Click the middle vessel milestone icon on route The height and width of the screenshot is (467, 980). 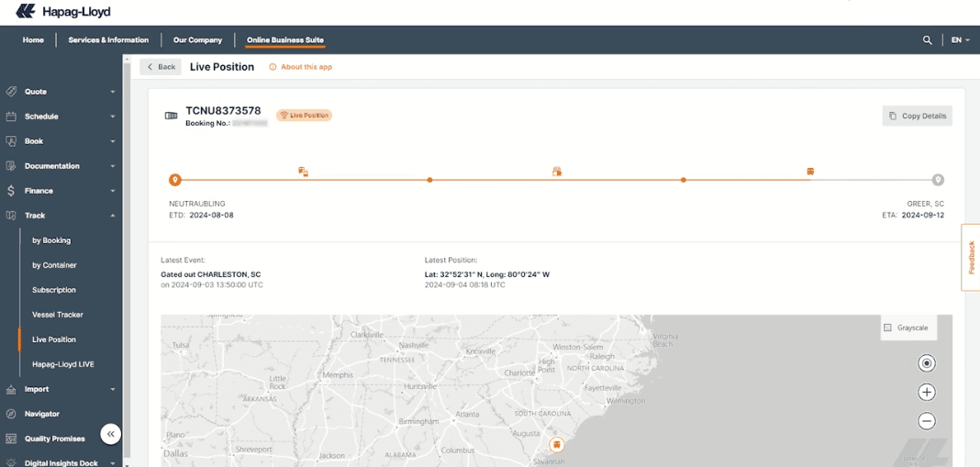557,172
